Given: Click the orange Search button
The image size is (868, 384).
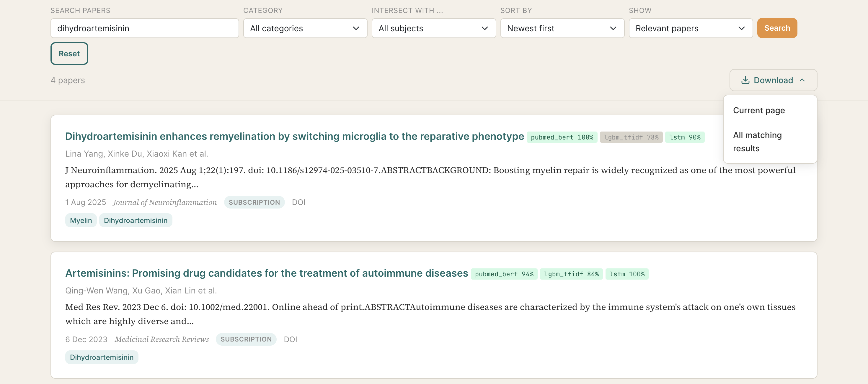Looking at the screenshot, I should tap(777, 28).
